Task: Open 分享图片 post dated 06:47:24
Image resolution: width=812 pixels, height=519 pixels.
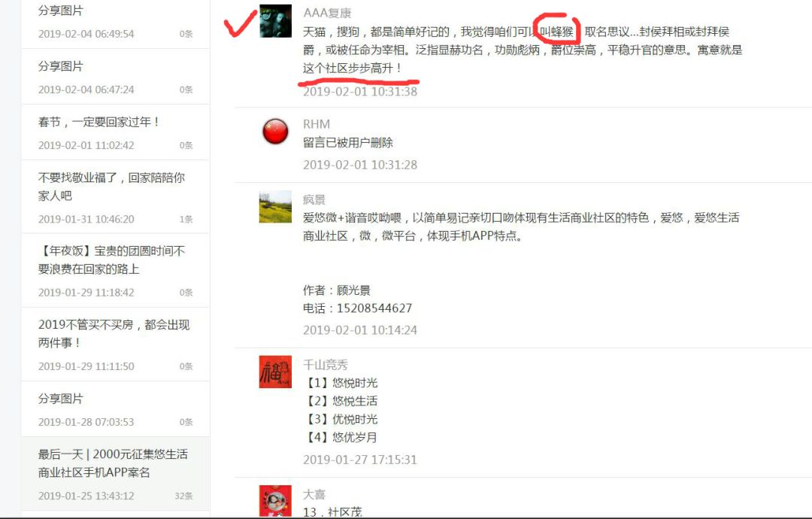Action: (x=116, y=77)
